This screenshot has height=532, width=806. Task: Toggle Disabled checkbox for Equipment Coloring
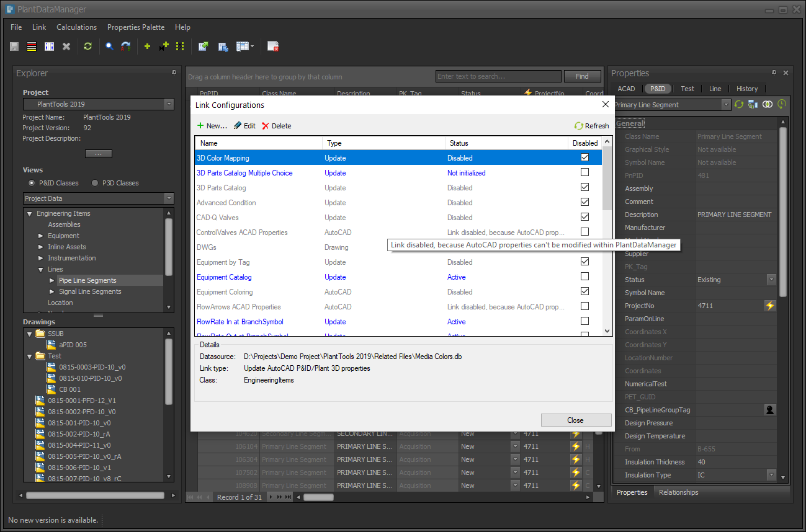click(x=584, y=291)
